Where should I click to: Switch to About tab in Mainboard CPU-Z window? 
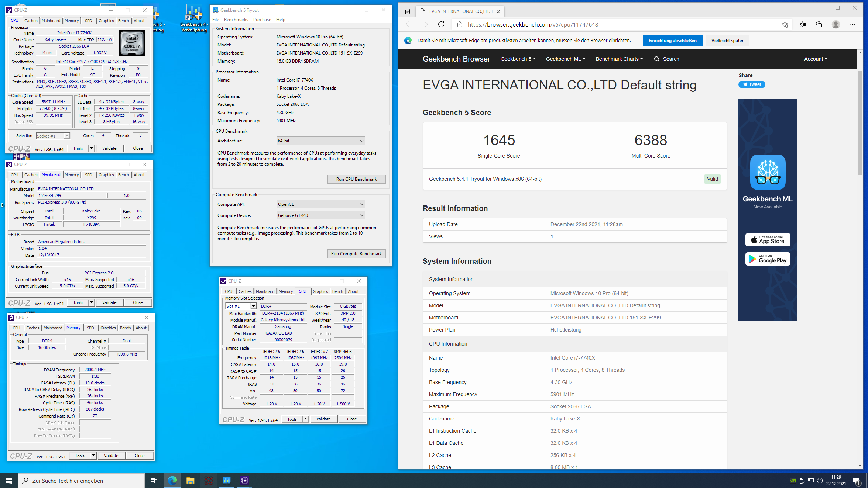[x=139, y=175]
